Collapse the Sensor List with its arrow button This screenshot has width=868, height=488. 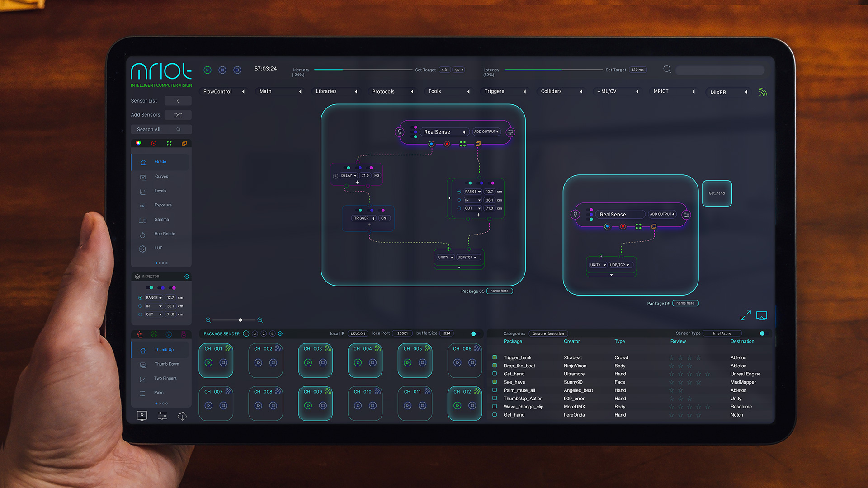click(178, 101)
